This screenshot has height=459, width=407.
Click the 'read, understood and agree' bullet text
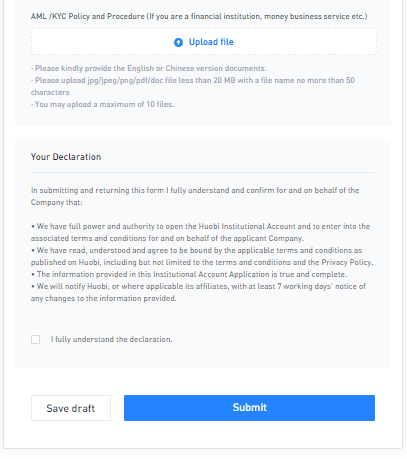pyautogui.click(x=202, y=256)
